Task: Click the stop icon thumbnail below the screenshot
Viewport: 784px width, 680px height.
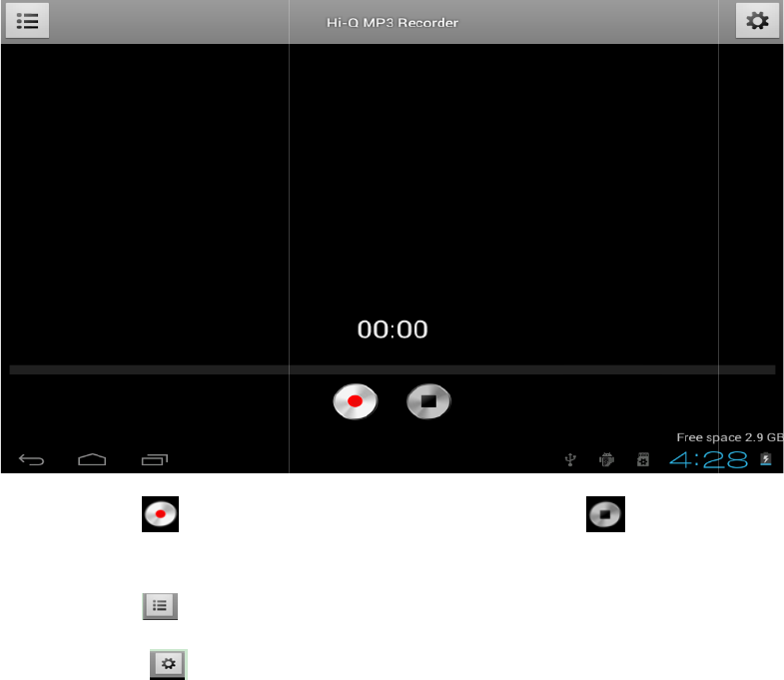Action: coord(605,514)
